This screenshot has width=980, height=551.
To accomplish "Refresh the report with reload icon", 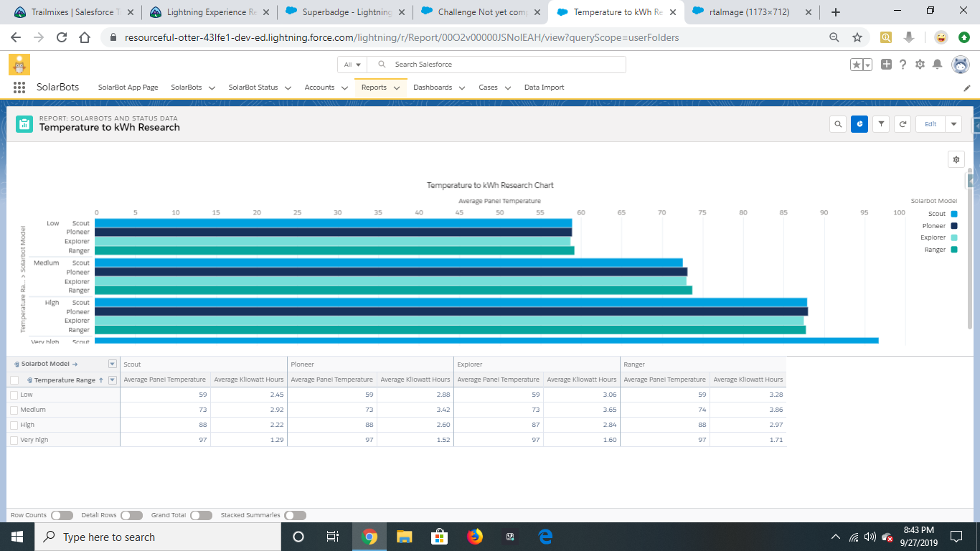I will click(903, 124).
